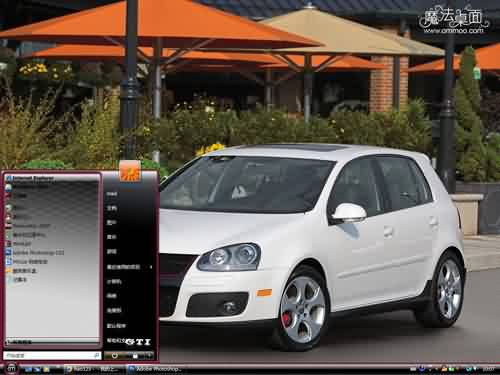Switch to Adobe Photoshop taskbar window
The width and height of the screenshot is (500, 375).
[x=155, y=369]
